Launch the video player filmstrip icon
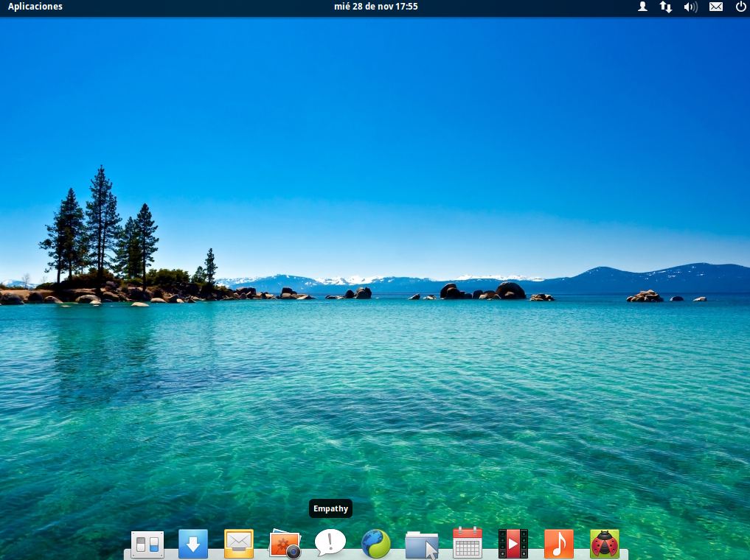Viewport: 750px width, 560px height. [513, 544]
